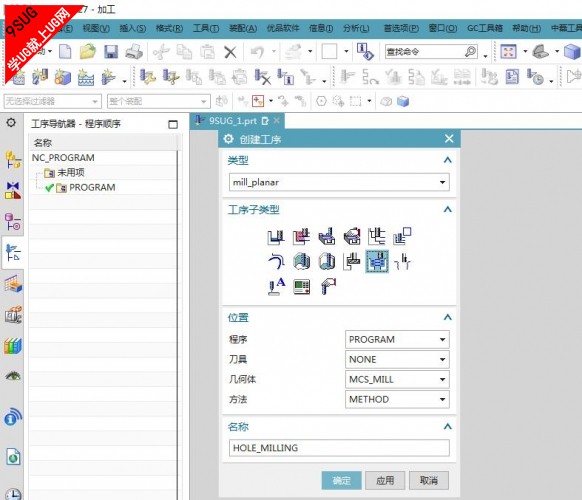582x500 pixels.
Task: Collapse the 工序子类型 section
Action: [x=448, y=210]
